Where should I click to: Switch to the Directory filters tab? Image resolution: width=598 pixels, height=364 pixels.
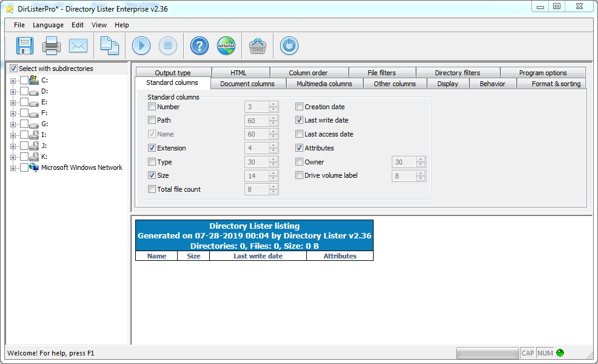(457, 72)
